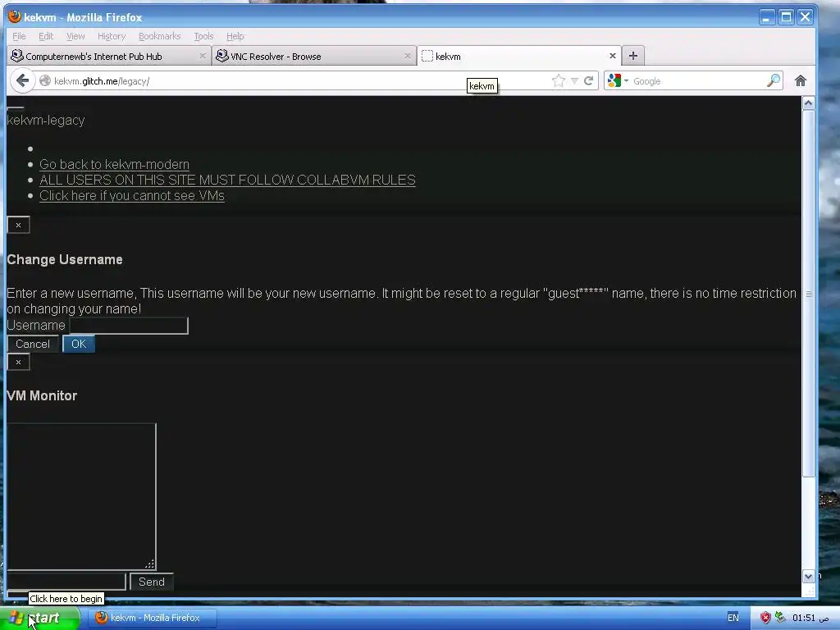
Task: Click the vertical scrollbar thumb
Action: (x=808, y=294)
